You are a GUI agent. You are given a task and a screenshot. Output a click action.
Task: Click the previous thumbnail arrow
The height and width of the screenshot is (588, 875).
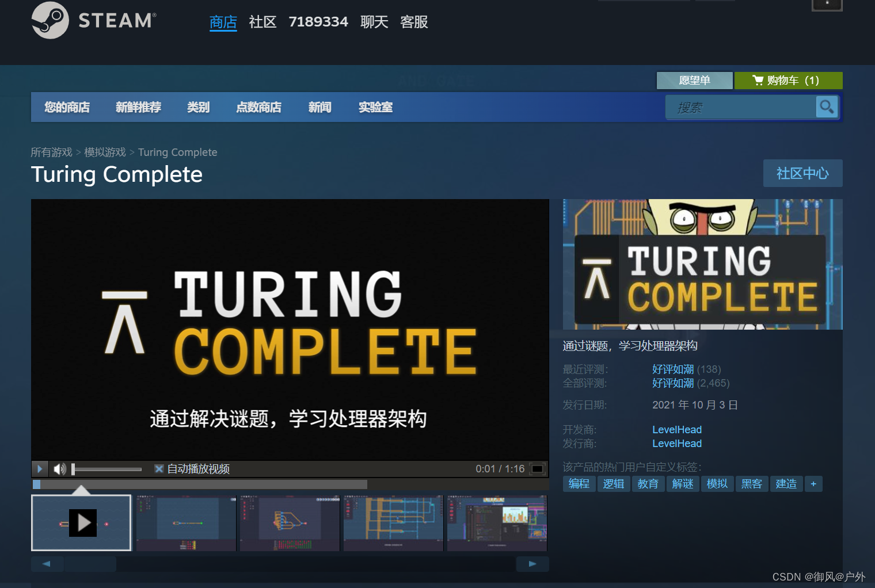(x=47, y=564)
